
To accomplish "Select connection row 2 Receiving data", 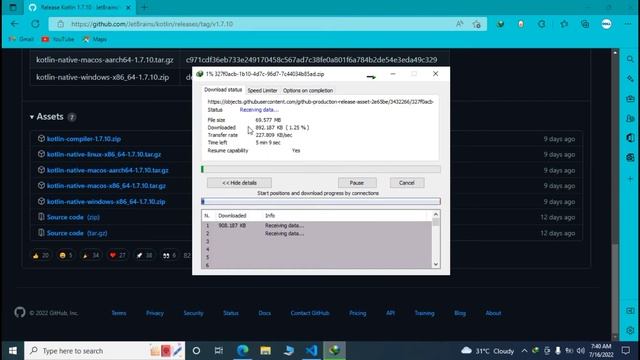I will [317, 233].
